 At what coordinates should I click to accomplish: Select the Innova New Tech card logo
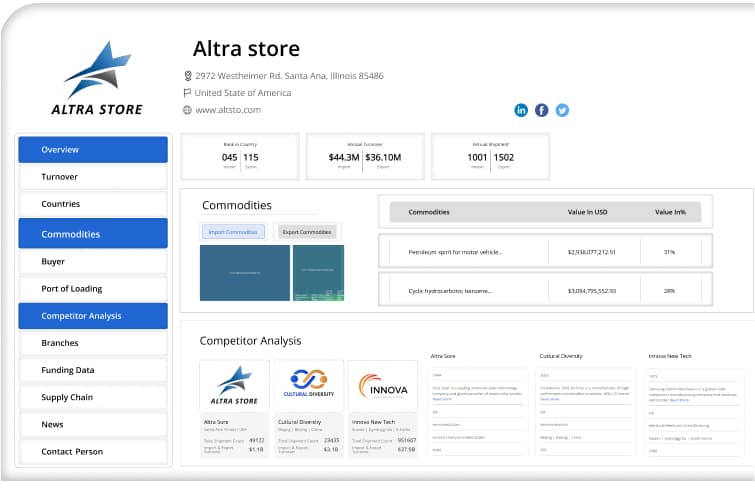[383, 386]
